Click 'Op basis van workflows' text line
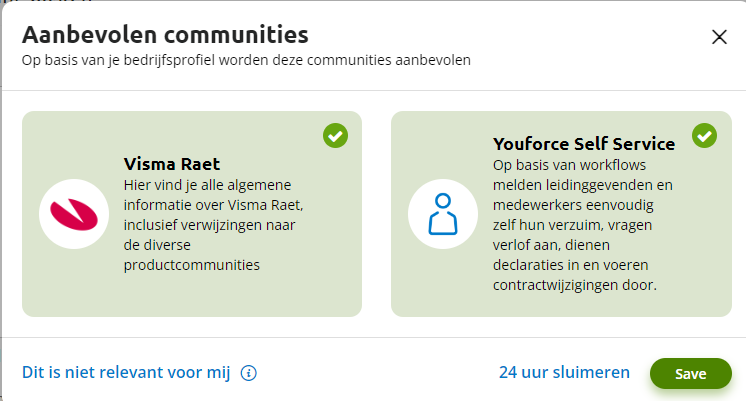Viewport: 746px width, 401px height. tap(570, 165)
